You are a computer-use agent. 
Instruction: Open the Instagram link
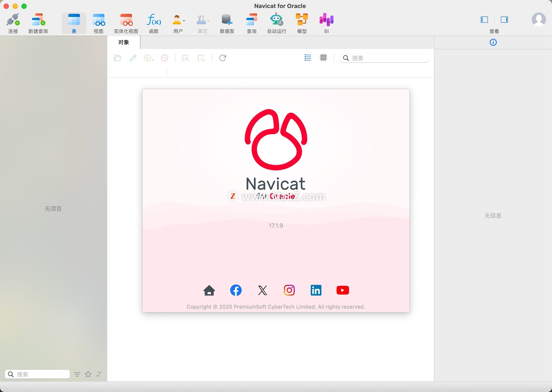click(x=289, y=290)
